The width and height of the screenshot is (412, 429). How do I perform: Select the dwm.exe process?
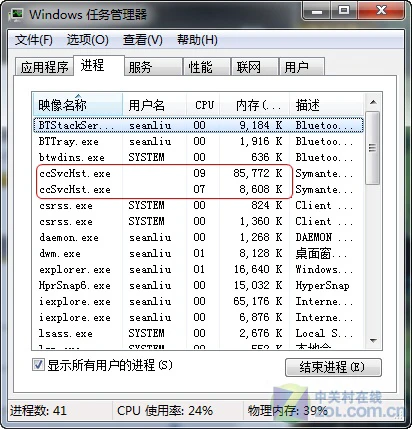(x=198, y=253)
